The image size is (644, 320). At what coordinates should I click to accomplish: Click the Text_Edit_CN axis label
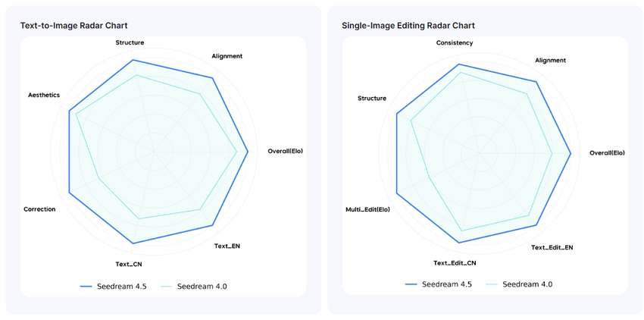coord(455,263)
